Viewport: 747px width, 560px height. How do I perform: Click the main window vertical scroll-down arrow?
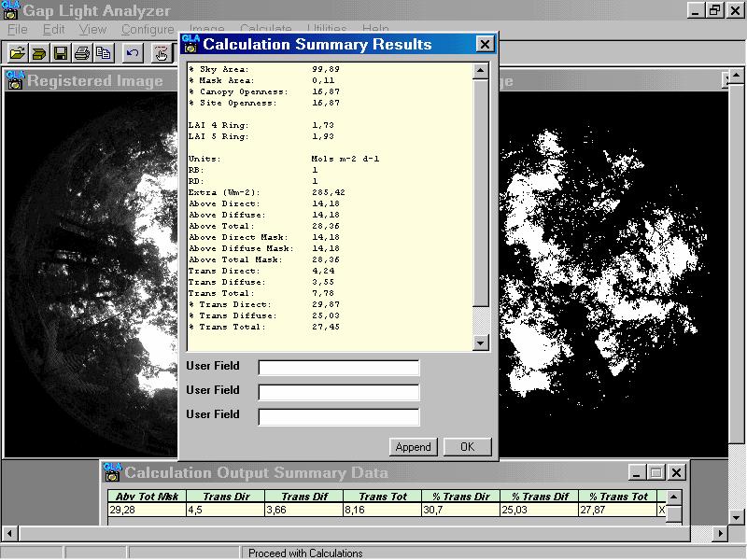tap(737, 517)
